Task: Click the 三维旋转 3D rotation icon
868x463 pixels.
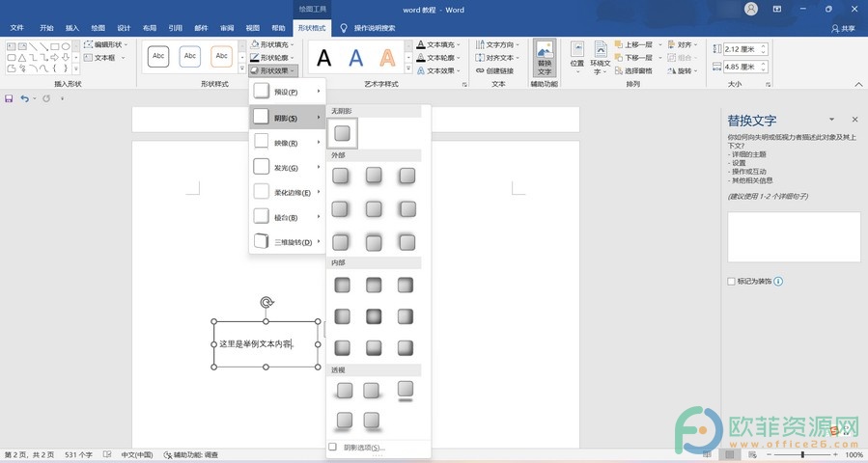Action: 262,242
